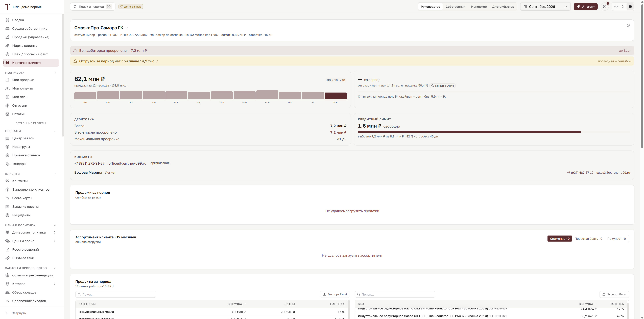Click Экспорт Excel above the SKU table

[614, 294]
